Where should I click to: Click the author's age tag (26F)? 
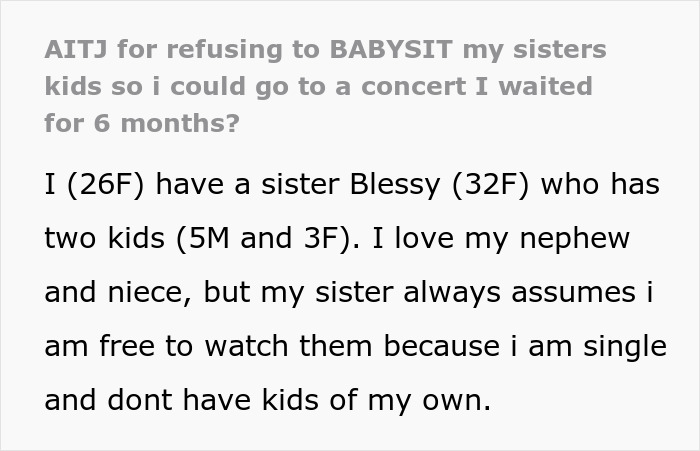106,185
